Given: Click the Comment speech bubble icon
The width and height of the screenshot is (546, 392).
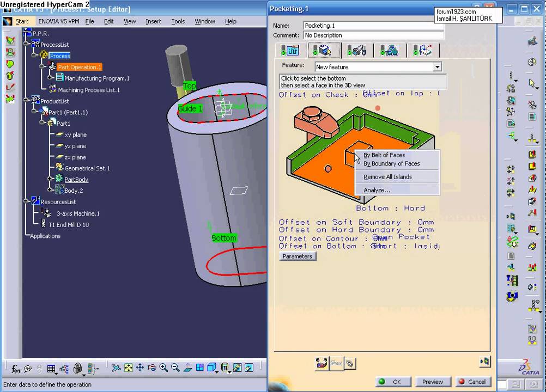Looking at the screenshot, I should [x=27, y=369].
